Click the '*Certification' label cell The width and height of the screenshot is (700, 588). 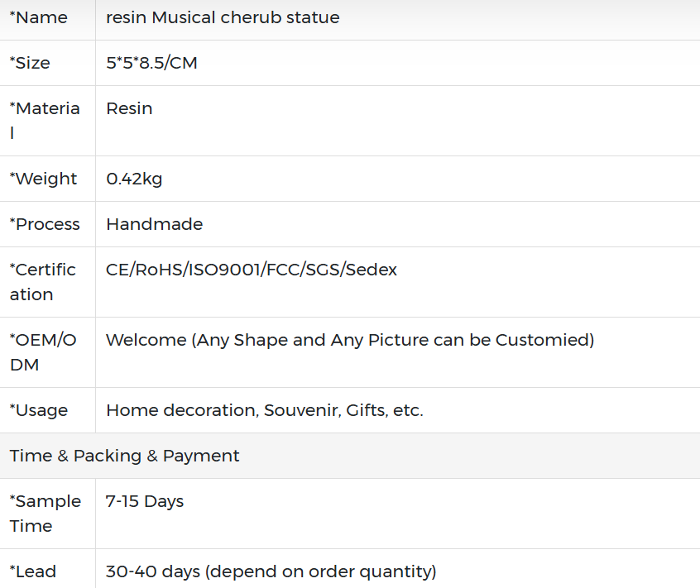pyautogui.click(x=43, y=281)
